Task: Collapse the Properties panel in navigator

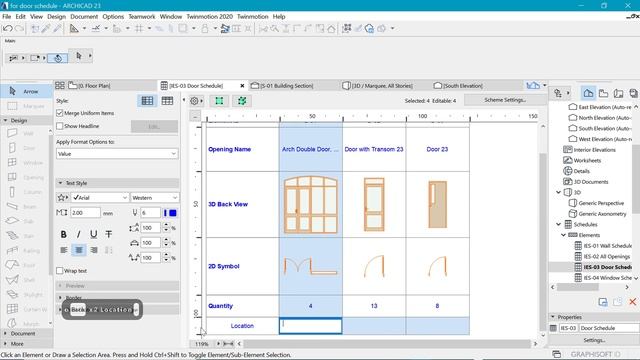Action: pos(553,317)
